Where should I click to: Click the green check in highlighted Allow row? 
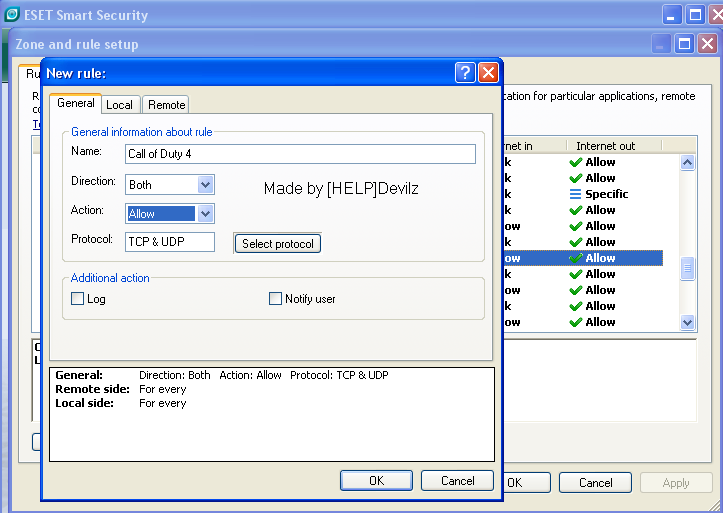coord(575,258)
